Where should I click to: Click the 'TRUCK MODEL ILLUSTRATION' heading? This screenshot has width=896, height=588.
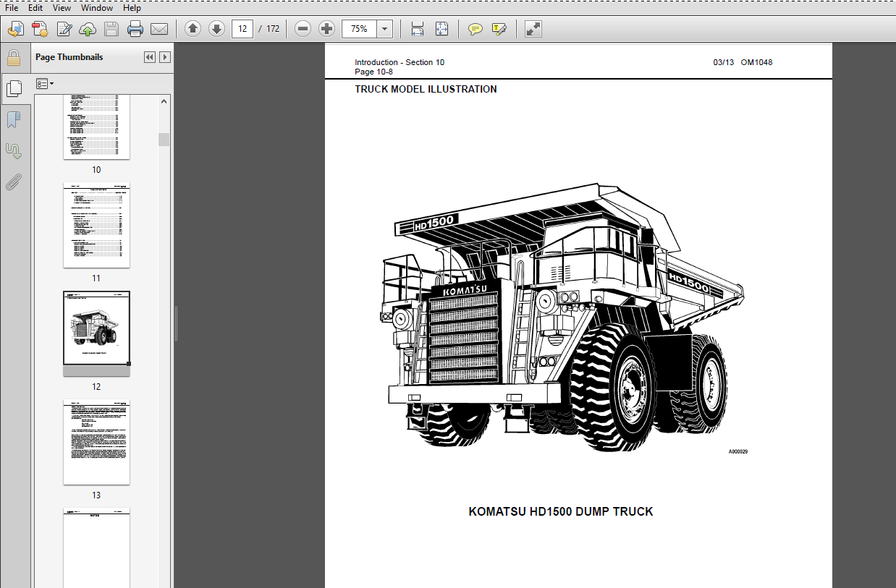(x=426, y=90)
